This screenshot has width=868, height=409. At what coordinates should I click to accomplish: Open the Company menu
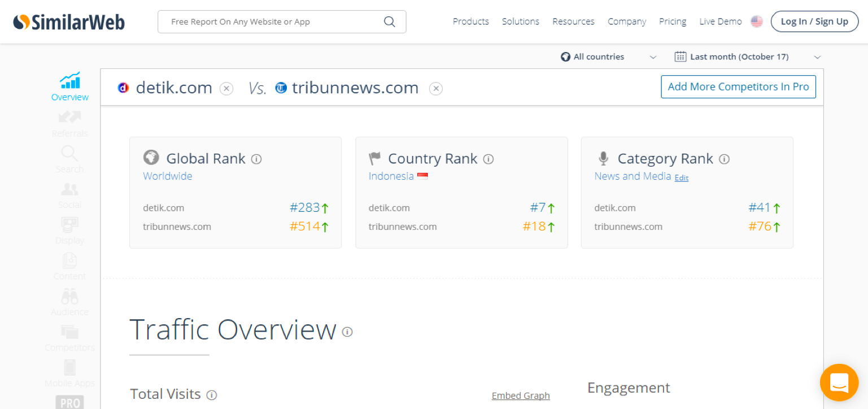(x=627, y=21)
